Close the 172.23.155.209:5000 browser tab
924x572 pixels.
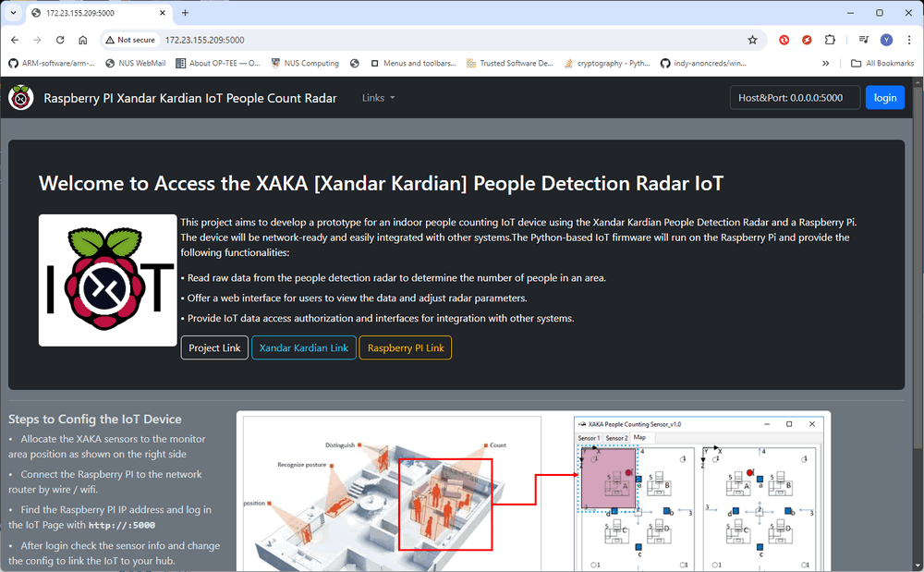pos(163,13)
